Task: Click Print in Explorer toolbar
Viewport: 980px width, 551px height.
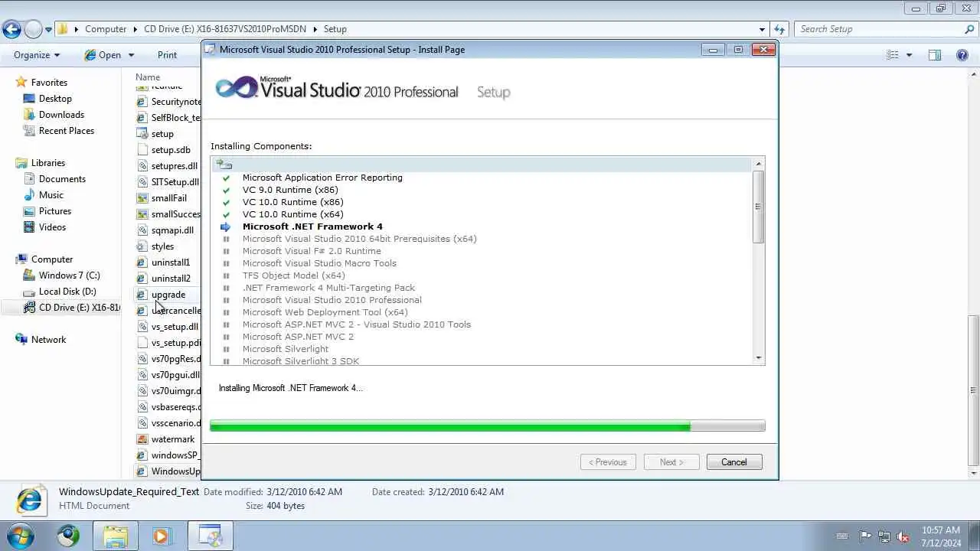Action: click(167, 55)
